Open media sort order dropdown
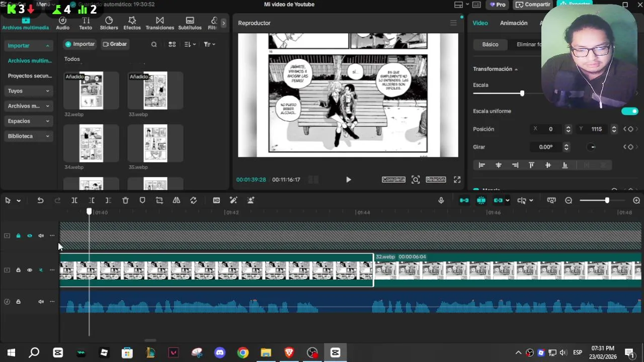 tap(190, 44)
